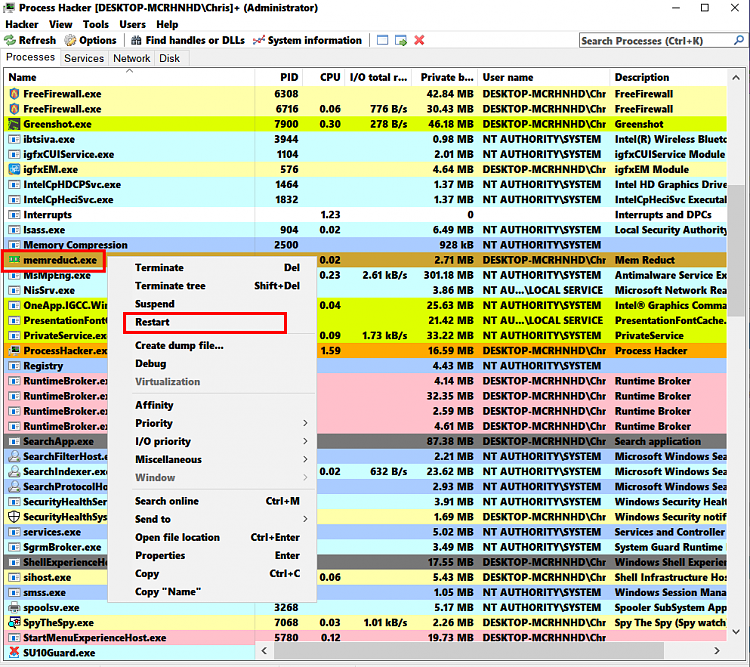Sort by User name column header
Viewport: 750px width, 667px height.
(544, 78)
